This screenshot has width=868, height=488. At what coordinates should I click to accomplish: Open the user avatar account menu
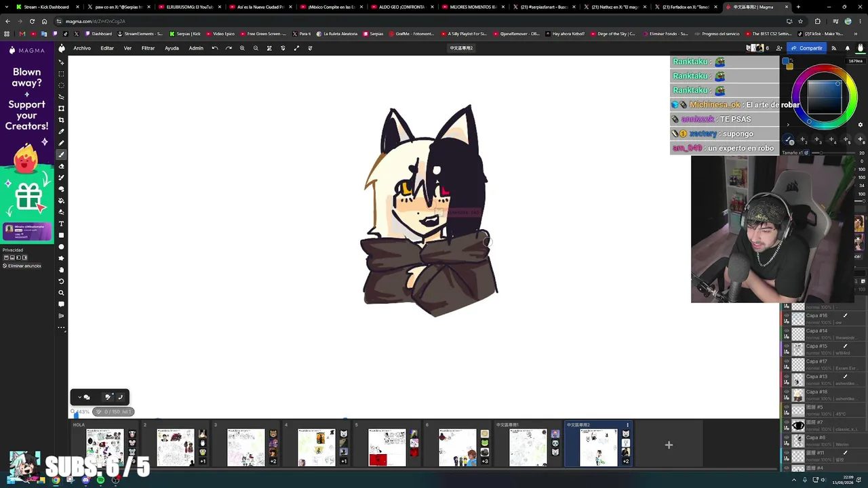click(x=860, y=48)
